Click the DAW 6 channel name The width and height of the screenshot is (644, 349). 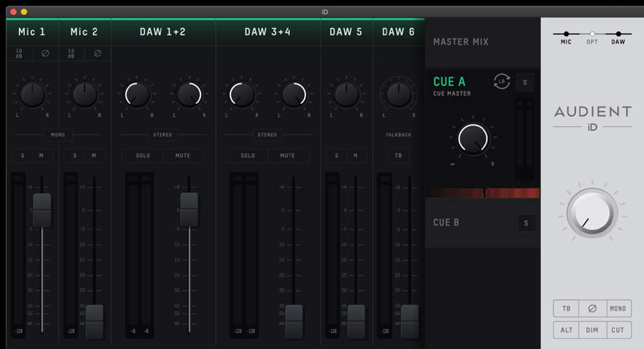pyautogui.click(x=399, y=32)
